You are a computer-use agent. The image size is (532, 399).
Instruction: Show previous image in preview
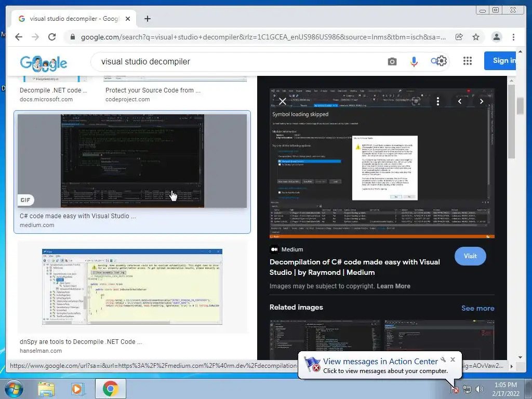460,101
